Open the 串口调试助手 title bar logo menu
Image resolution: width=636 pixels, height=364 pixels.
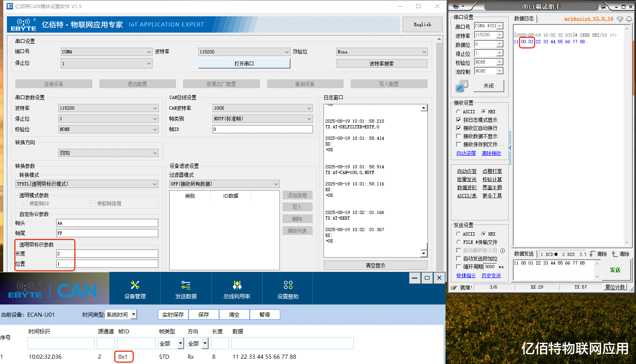[x=459, y=7]
